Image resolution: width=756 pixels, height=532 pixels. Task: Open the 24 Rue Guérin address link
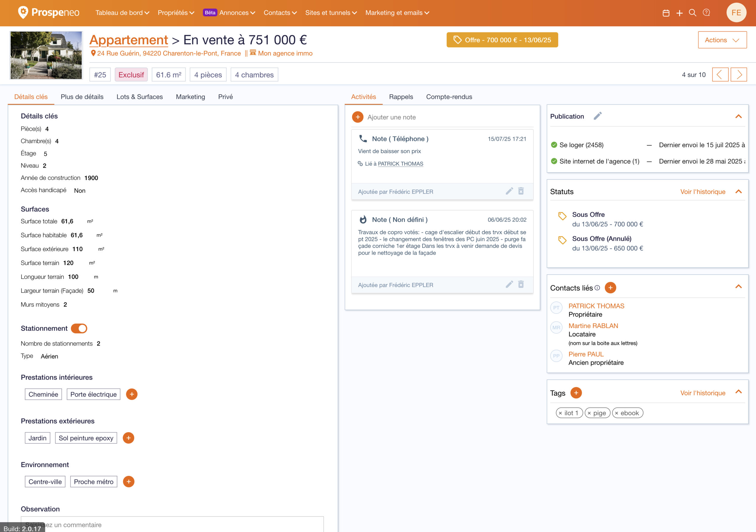[169, 53]
